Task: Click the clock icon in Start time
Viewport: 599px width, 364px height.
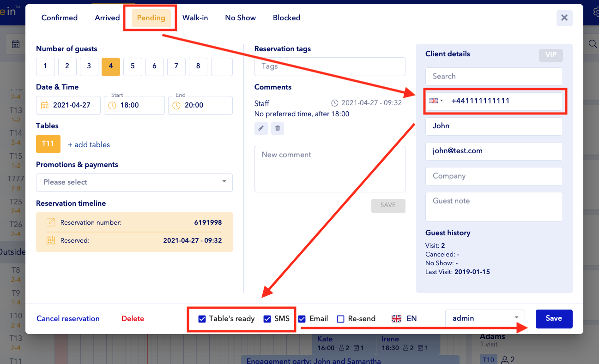Action: coord(112,106)
